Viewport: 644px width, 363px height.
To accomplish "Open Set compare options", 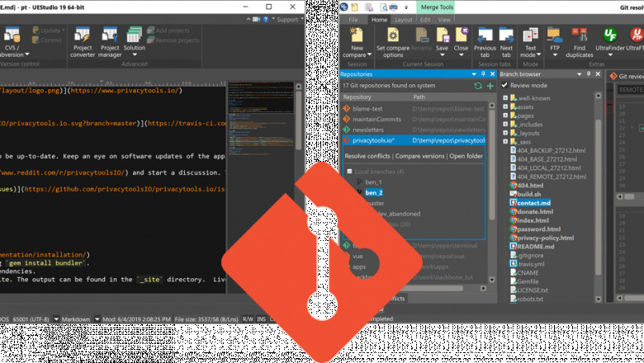I will pos(393,43).
